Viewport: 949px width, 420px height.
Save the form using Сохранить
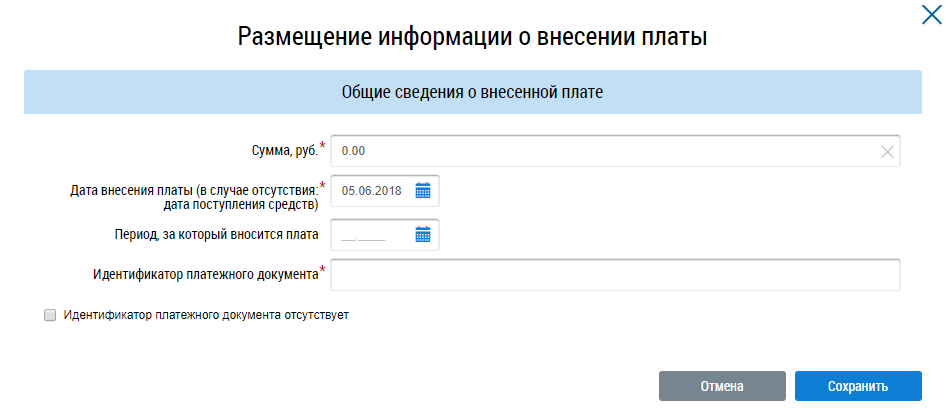click(858, 386)
